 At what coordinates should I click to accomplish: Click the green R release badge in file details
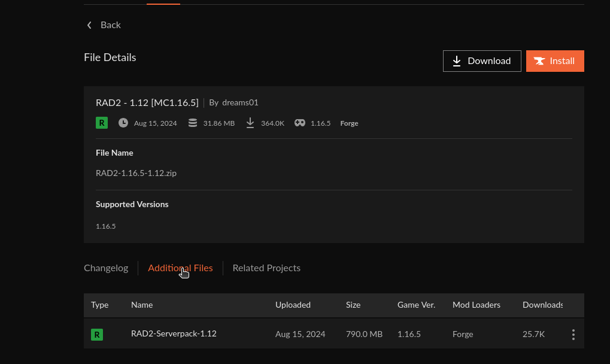(x=102, y=123)
